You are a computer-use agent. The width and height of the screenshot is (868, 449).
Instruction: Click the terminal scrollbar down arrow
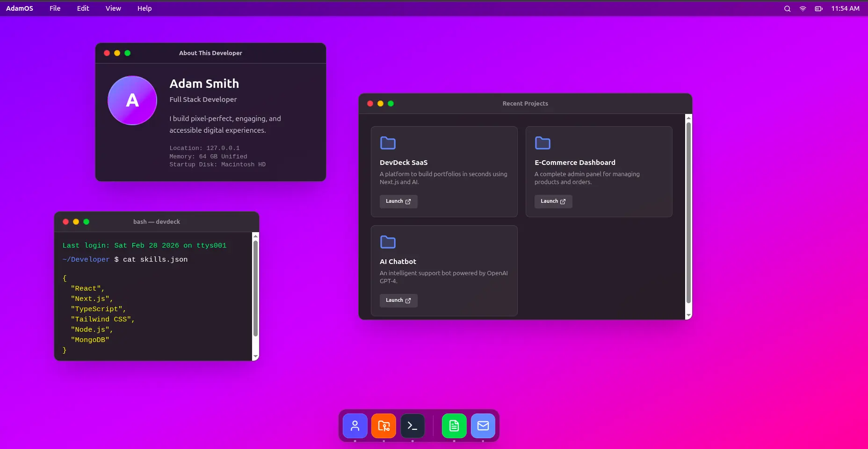[255, 356]
